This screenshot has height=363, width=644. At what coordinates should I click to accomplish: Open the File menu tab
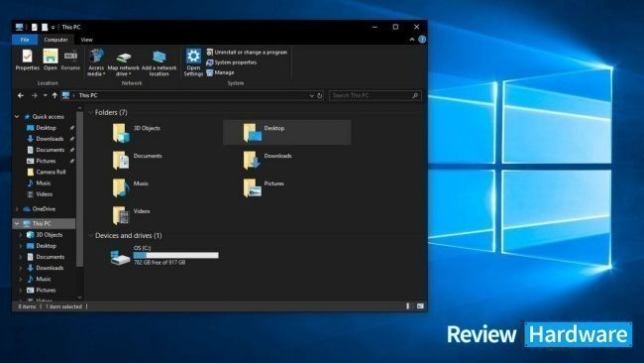[x=25, y=40]
